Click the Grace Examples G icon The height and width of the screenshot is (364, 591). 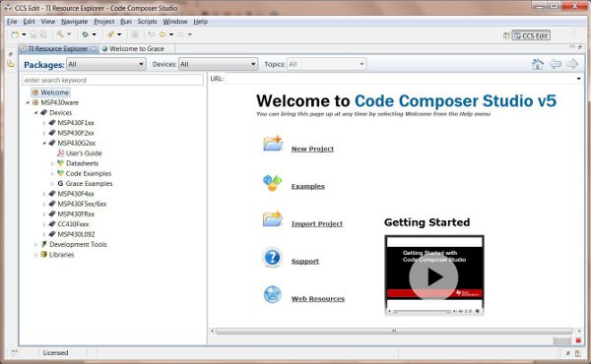60,184
